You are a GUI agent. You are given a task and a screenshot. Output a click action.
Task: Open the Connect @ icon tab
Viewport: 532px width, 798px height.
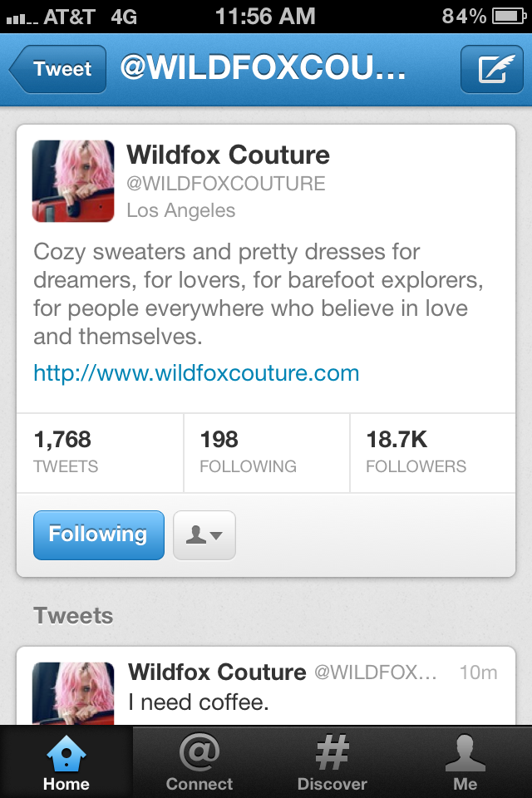199,762
